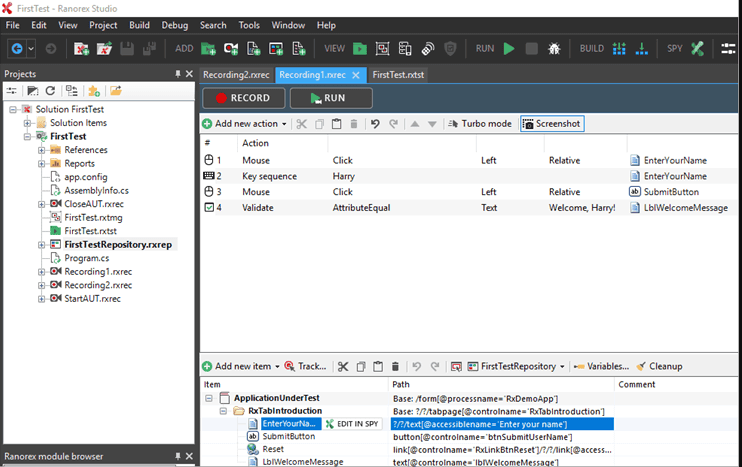Click the first BUILD icon in toolbar
Image resolution: width=742 pixels, height=467 pixels.
click(x=619, y=48)
